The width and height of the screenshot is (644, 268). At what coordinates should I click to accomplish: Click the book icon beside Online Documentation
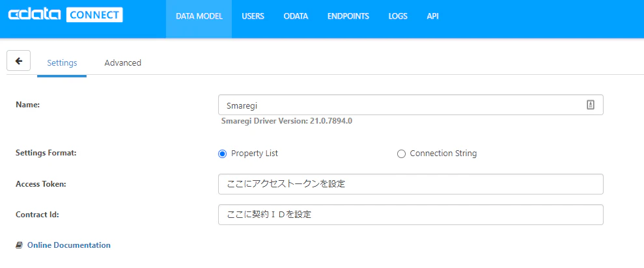(20, 245)
